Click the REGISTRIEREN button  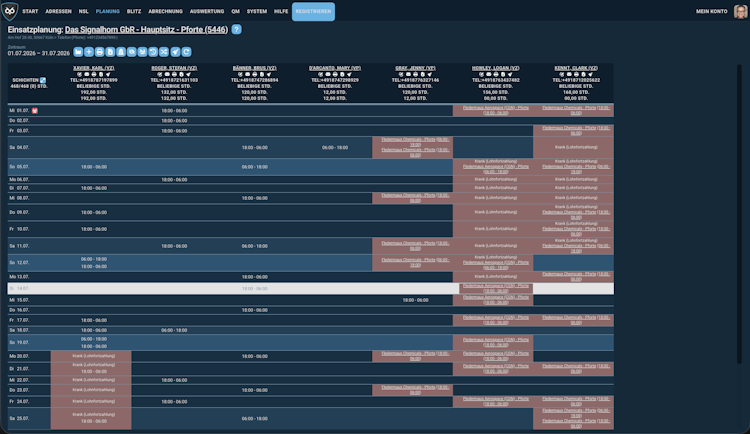click(313, 11)
